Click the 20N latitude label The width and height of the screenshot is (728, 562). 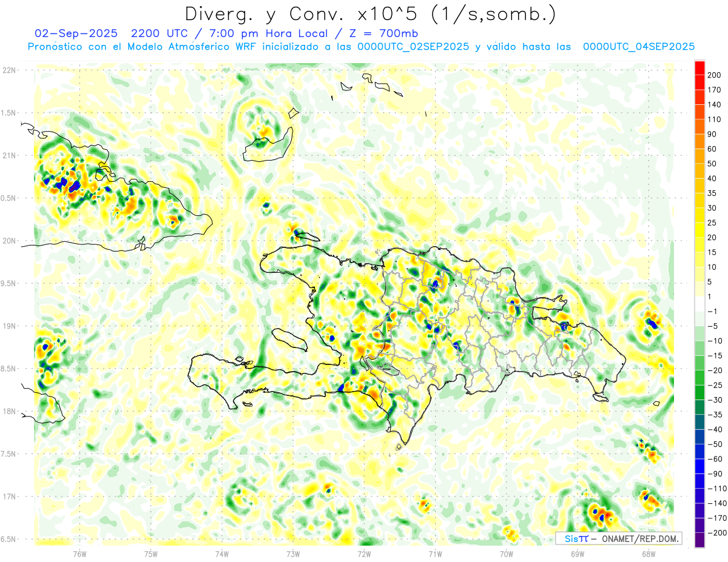point(9,241)
